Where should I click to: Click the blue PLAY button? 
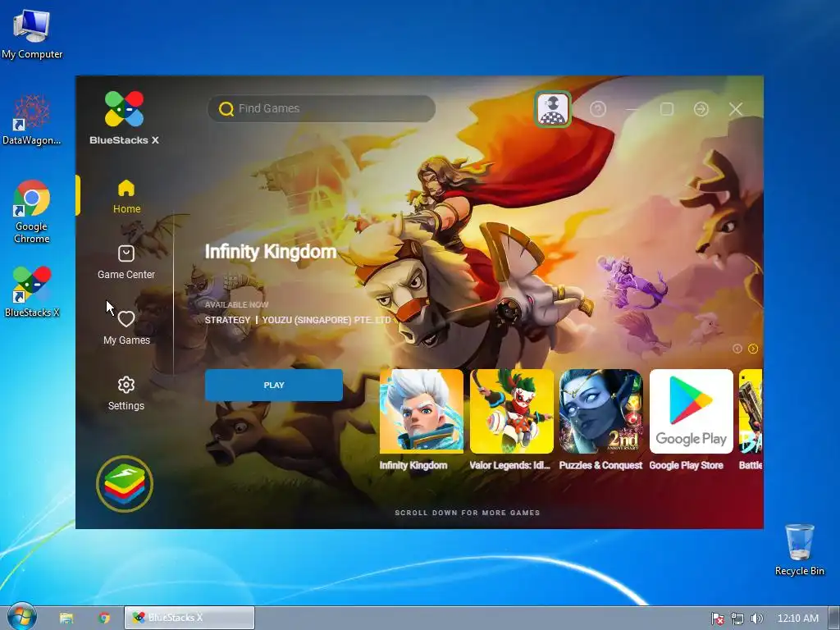274,386
